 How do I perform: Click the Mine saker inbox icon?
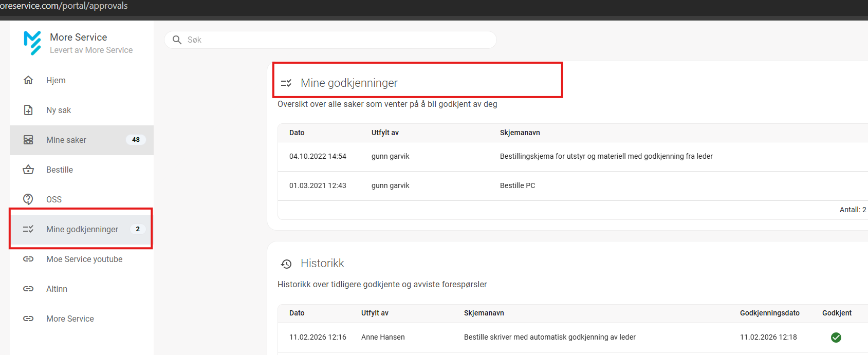pos(28,140)
